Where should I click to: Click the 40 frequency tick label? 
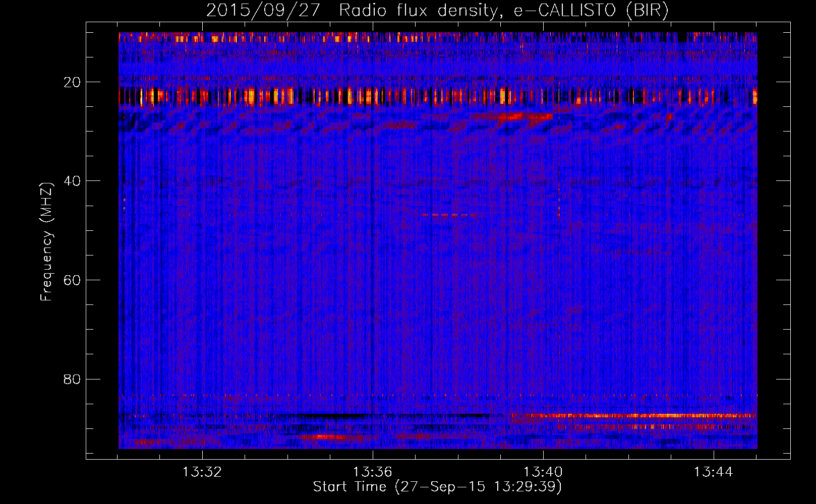(73, 180)
